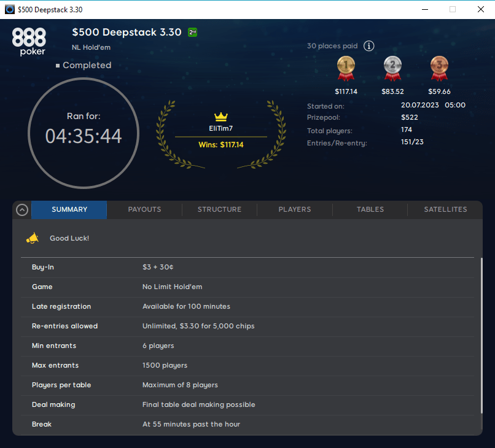
Task: Click the app icon in title bar
Action: pyautogui.click(x=10, y=9)
